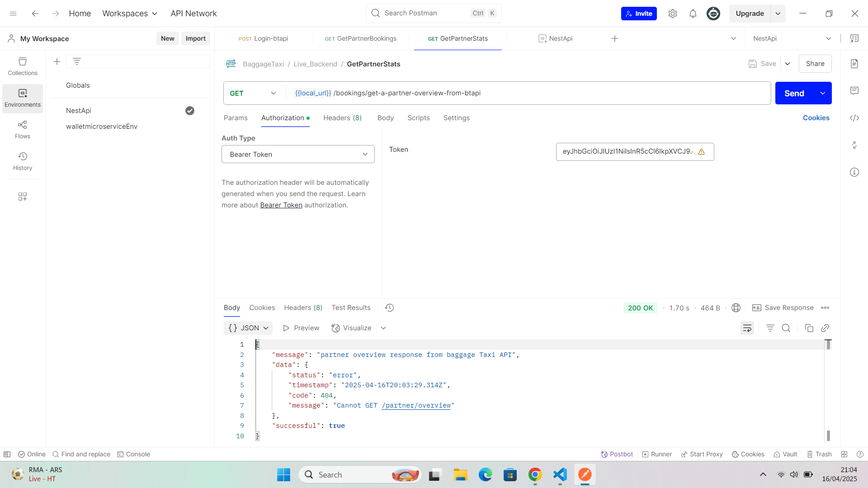
Task: Add a new request tab with plus
Action: pyautogui.click(x=615, y=38)
